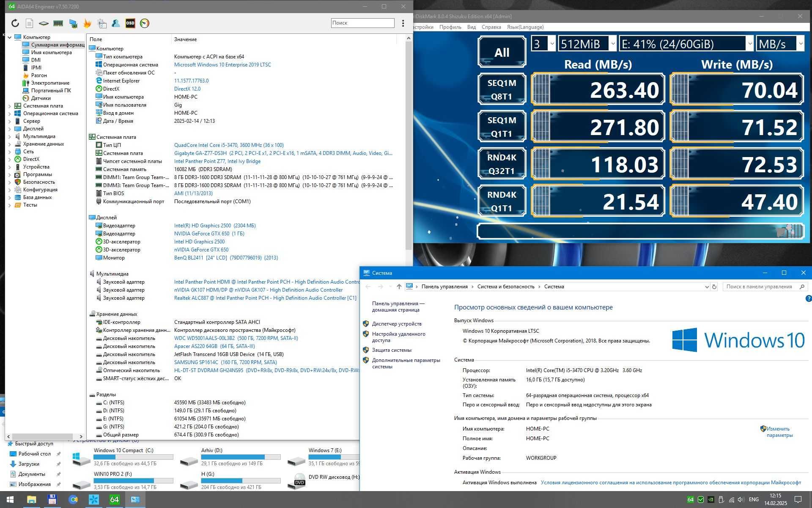This screenshot has width=812, height=508.
Task: Click the ENG language indicator
Action: coord(754,500)
